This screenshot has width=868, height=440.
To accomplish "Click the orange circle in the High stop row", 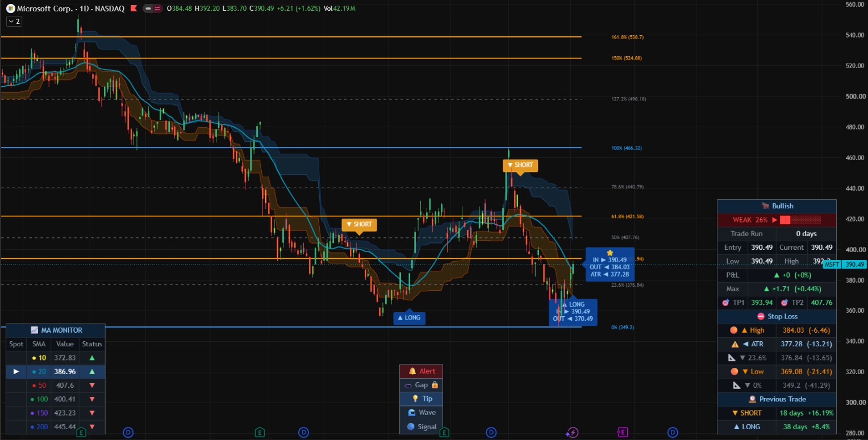I will (x=734, y=330).
